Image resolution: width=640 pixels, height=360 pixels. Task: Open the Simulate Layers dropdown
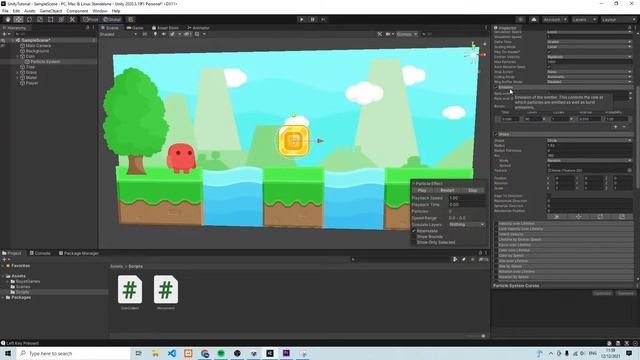point(467,224)
